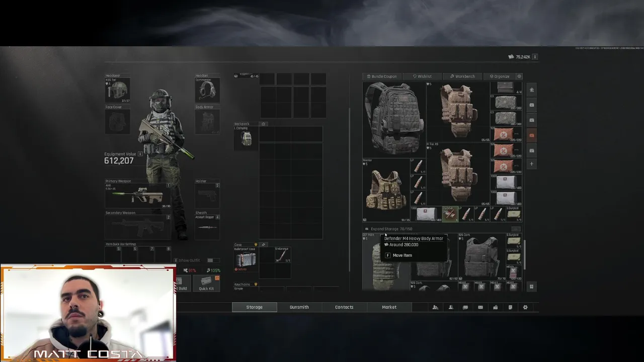Screen dimensions: 644x362
Task: Select the KSS Tac helmet in Headgear slot
Action: click(x=117, y=90)
